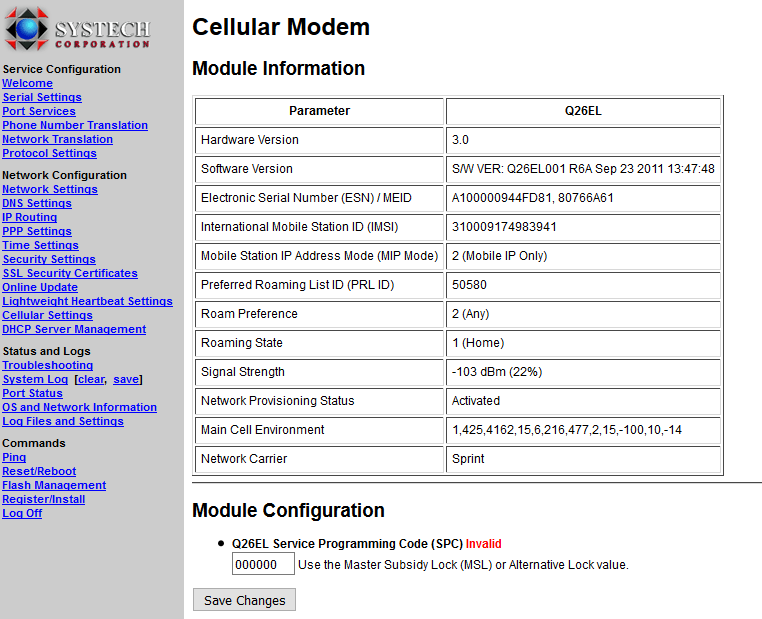This screenshot has width=762, height=619.
Task: Click the red Invalid status text
Action: (x=484, y=544)
